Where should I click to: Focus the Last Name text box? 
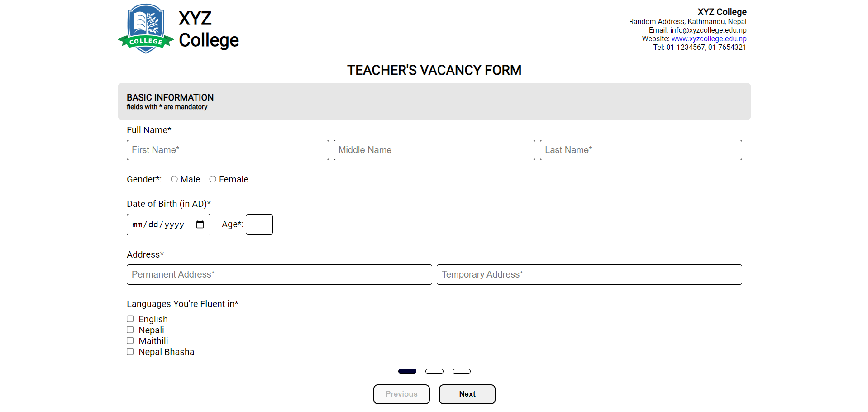641,150
